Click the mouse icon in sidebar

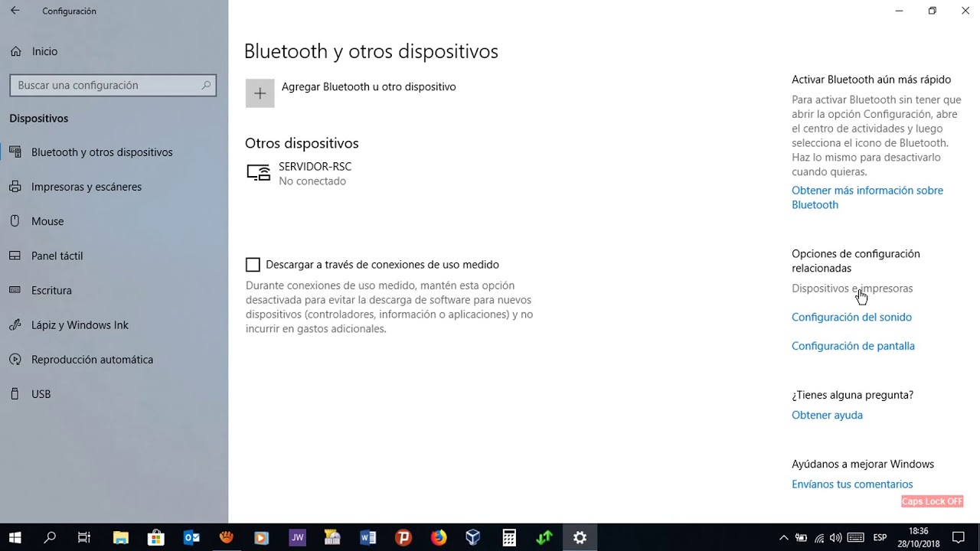pyautogui.click(x=15, y=221)
